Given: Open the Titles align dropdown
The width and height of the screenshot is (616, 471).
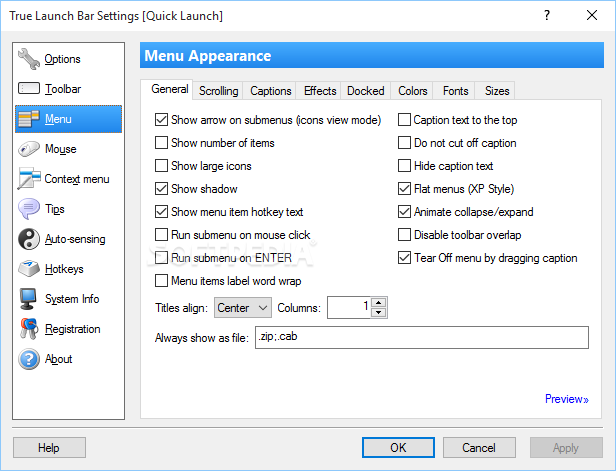Looking at the screenshot, I should [x=243, y=308].
